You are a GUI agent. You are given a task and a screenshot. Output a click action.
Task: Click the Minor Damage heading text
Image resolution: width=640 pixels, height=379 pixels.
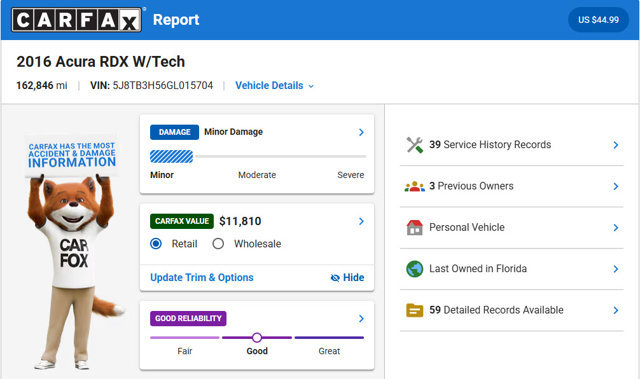coord(233,132)
